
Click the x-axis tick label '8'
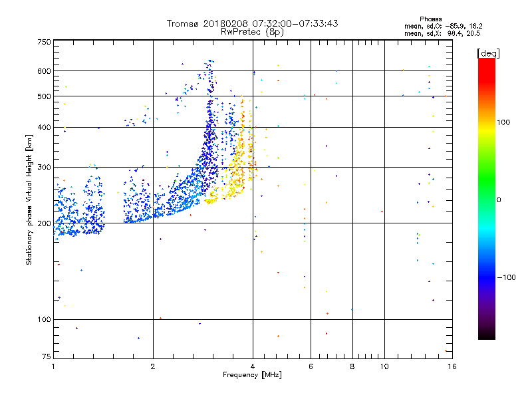(x=352, y=366)
